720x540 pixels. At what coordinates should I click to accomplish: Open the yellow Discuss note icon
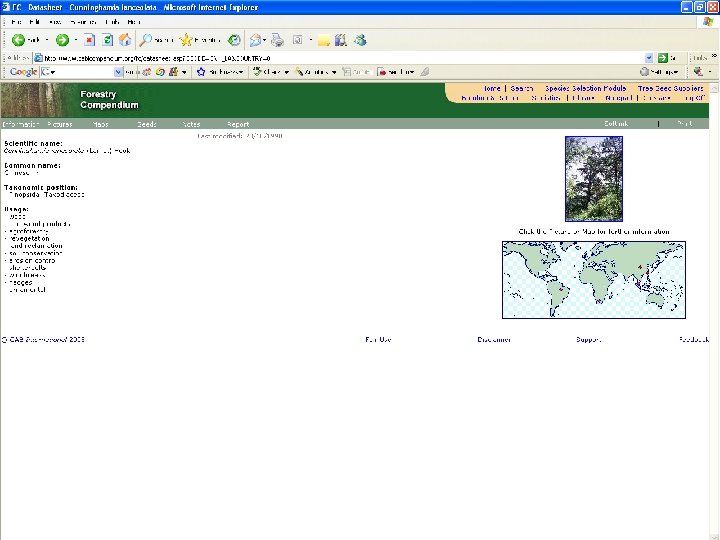[324, 40]
